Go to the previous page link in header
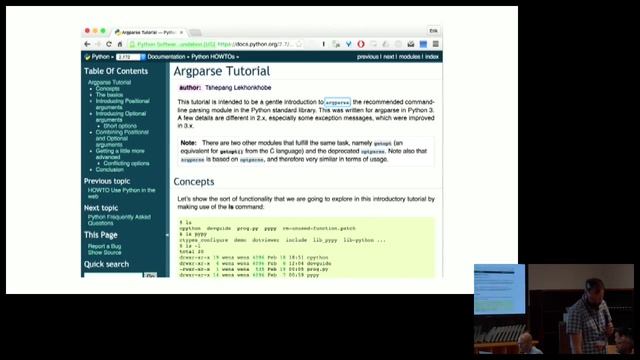Image resolution: width=640 pixels, height=360 pixels. point(367,57)
